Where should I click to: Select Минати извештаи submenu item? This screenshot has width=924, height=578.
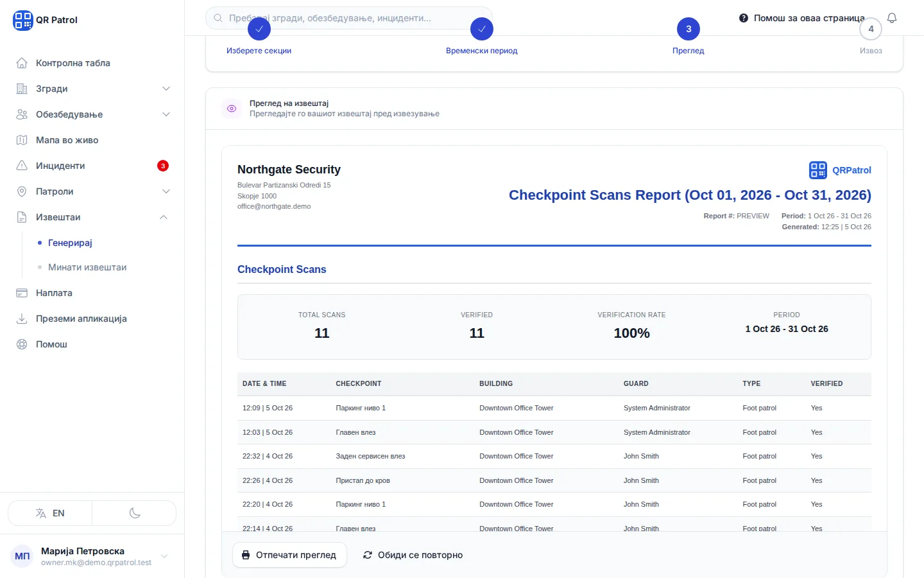[87, 267]
